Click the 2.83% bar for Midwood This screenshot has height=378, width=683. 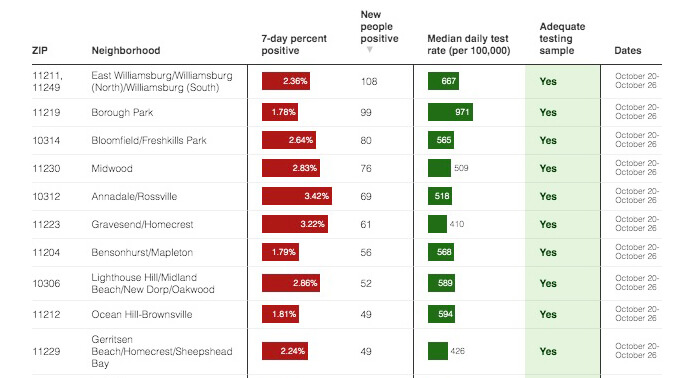(x=291, y=168)
